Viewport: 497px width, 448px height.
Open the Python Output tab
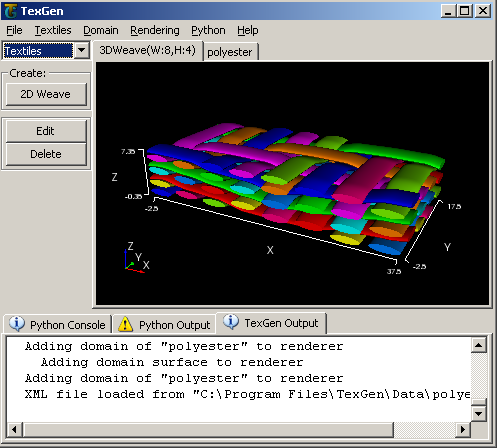point(164,324)
